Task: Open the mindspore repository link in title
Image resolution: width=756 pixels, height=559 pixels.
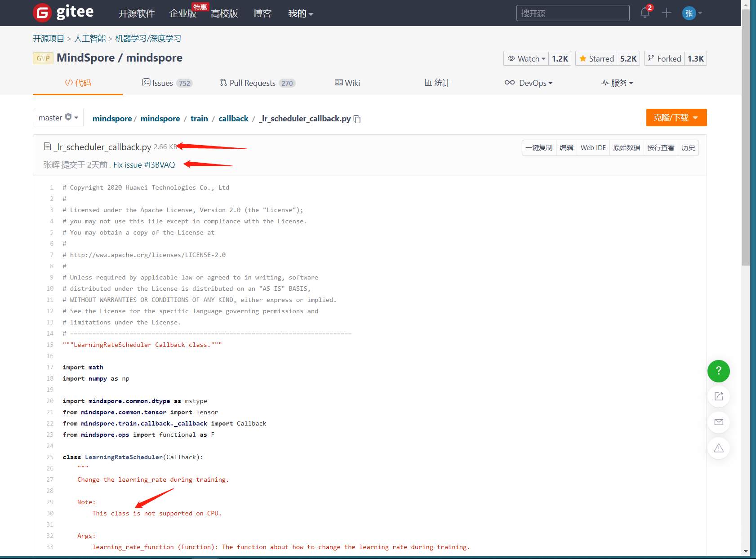Action: [x=154, y=58]
